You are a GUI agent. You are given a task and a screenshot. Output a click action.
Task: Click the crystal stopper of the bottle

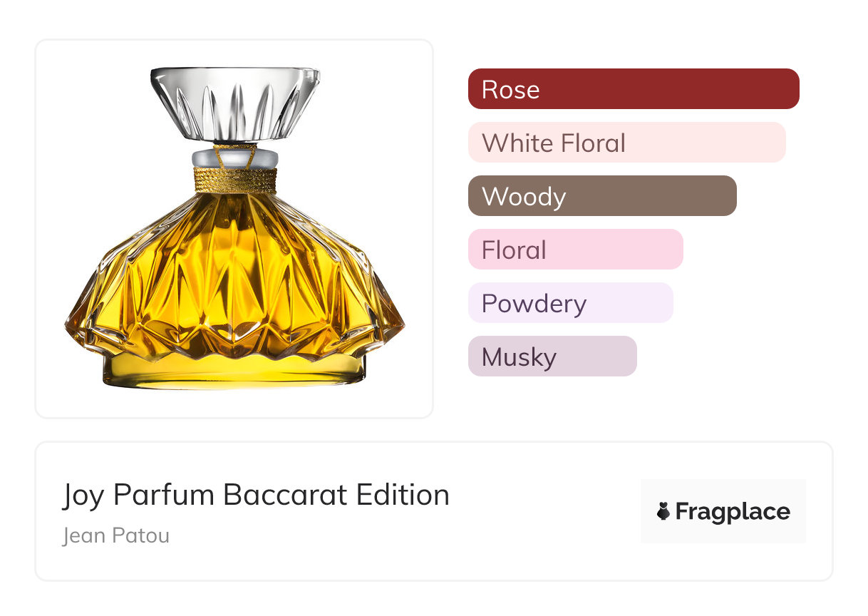click(234, 103)
